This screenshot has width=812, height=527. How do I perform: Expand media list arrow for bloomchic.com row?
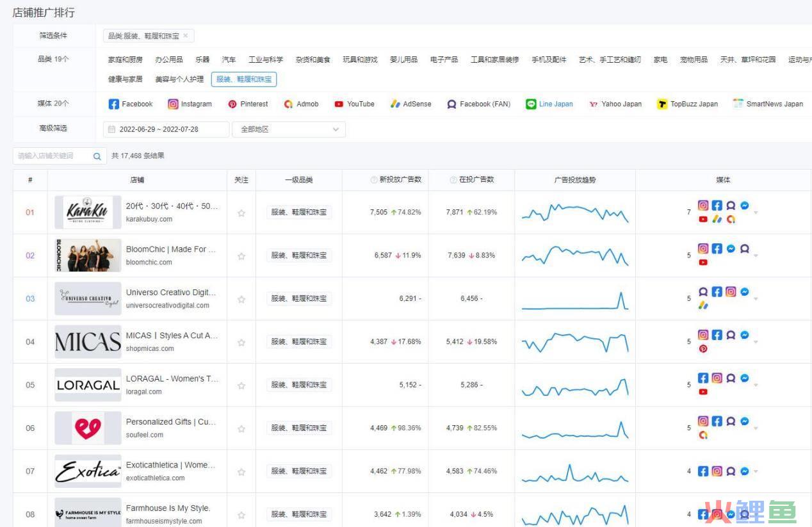pos(756,255)
